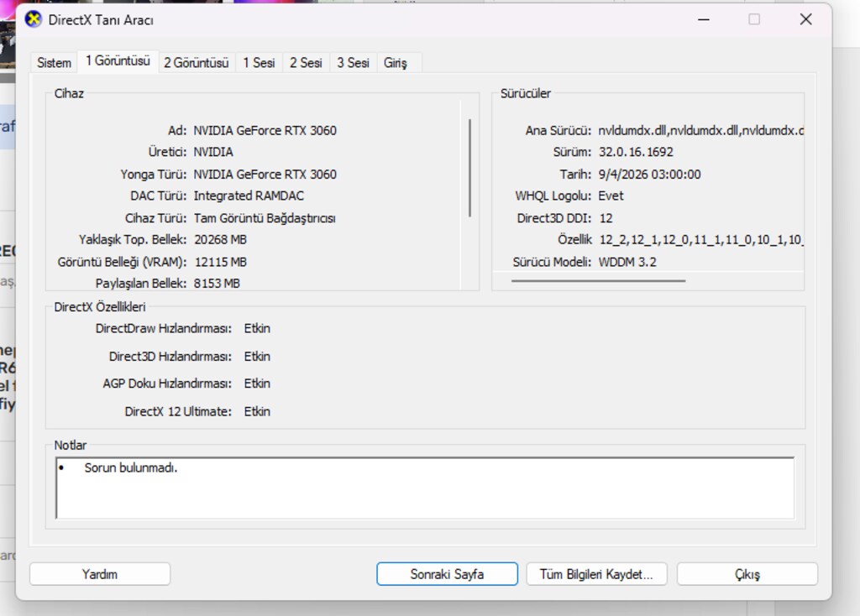Click the Tarih value '9/4/2026 03:00:00'
This screenshot has height=616, width=860.
click(x=649, y=175)
